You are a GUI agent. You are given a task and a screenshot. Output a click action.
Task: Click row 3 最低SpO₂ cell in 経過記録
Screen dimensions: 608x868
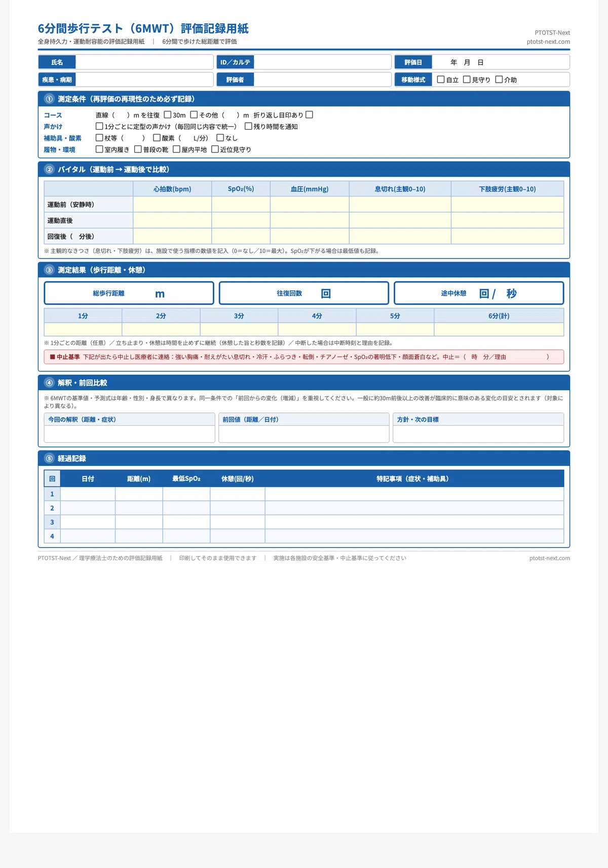click(x=186, y=522)
